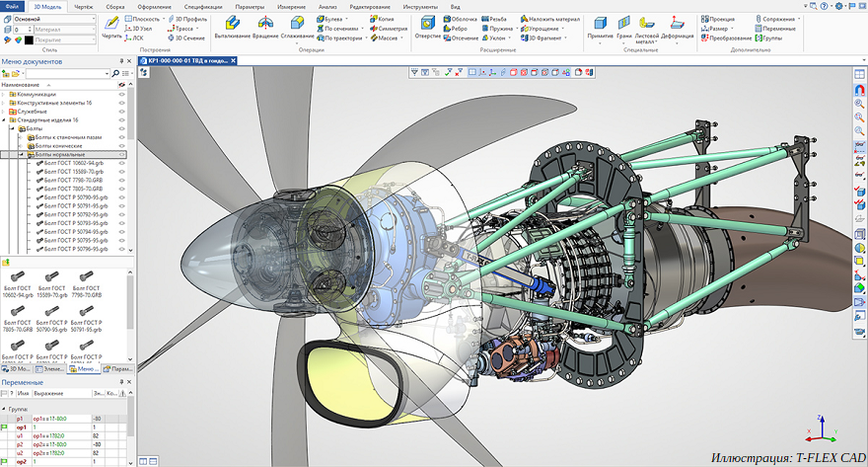Screen dimensions: 868x467
Task: Toggle visibility of Болты нормальные
Action: coord(121,155)
